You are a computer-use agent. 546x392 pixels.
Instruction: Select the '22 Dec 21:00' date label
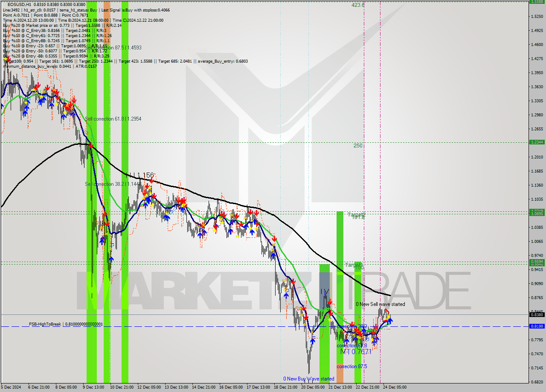pyautogui.click(x=367, y=387)
